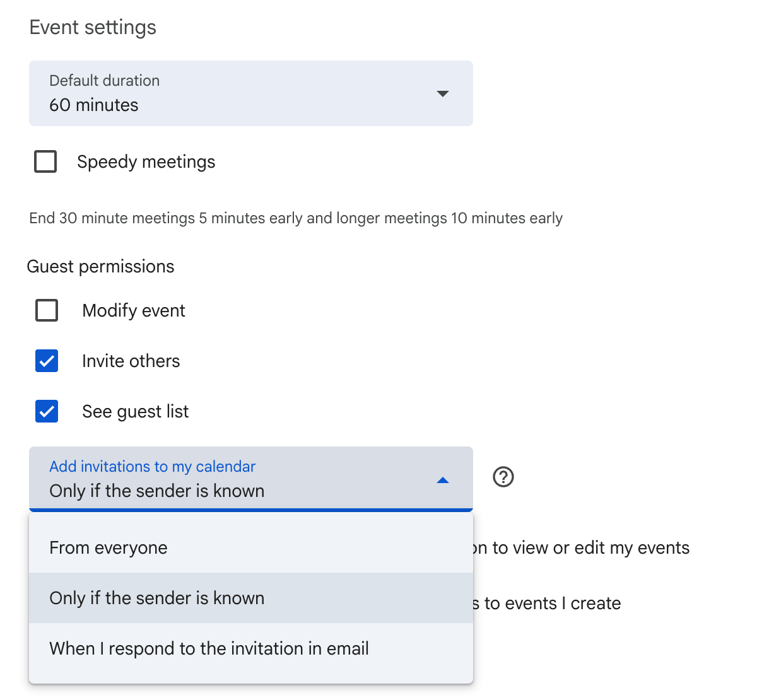Open the Default duration dropdown
Viewport: 757px width, 700px height.
(251, 93)
